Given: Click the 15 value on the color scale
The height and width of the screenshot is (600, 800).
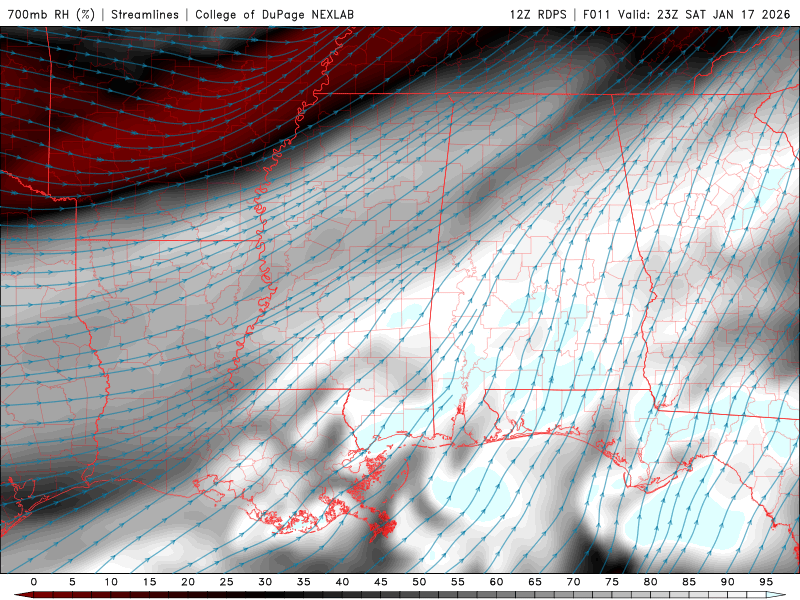Looking at the screenshot, I should pos(149,582).
